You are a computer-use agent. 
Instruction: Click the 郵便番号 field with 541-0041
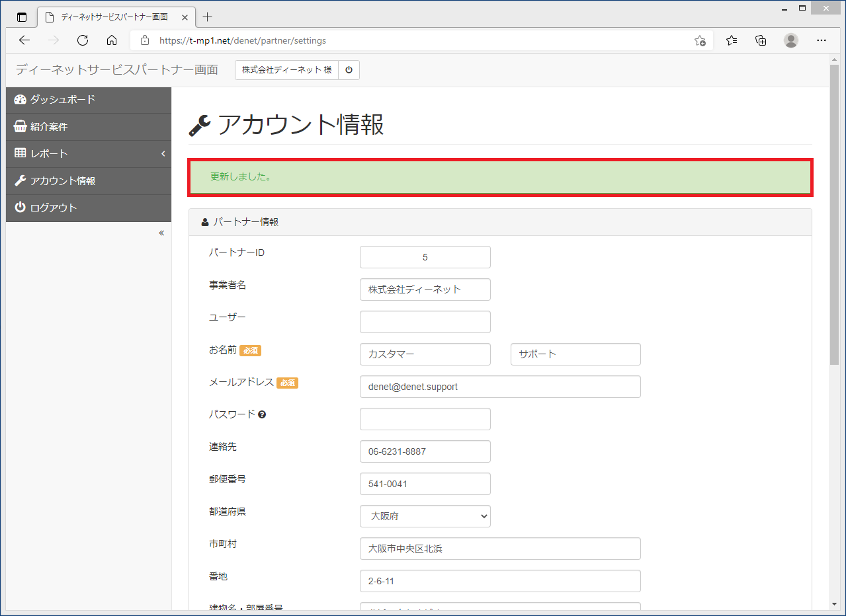pyautogui.click(x=425, y=484)
